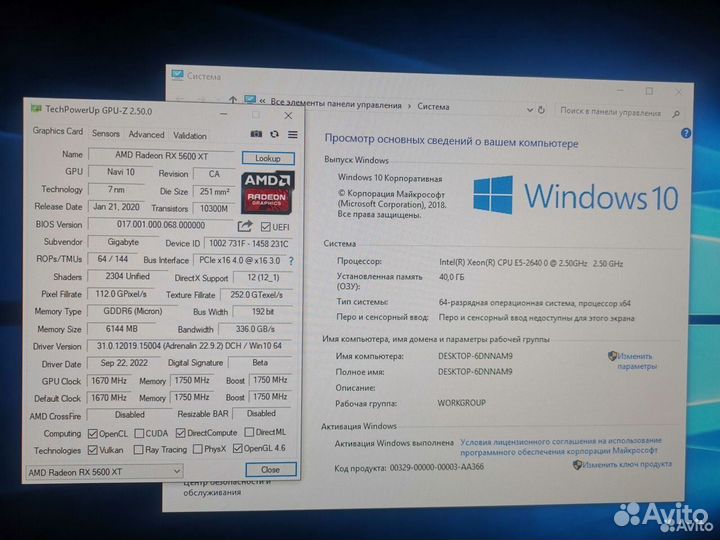
Task: Click the GPU-Z screenshot camera icon
Action: (256, 134)
